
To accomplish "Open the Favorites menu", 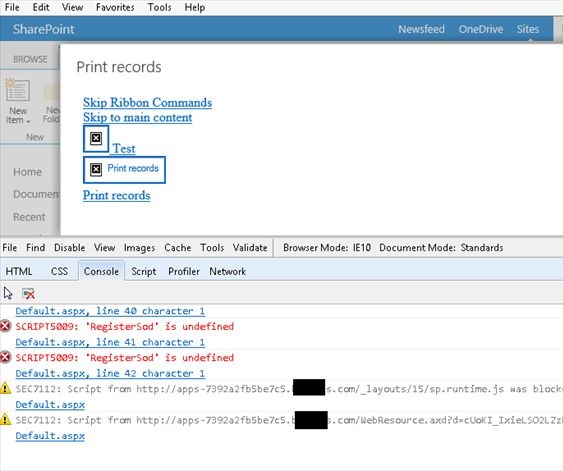I will pyautogui.click(x=115, y=7).
